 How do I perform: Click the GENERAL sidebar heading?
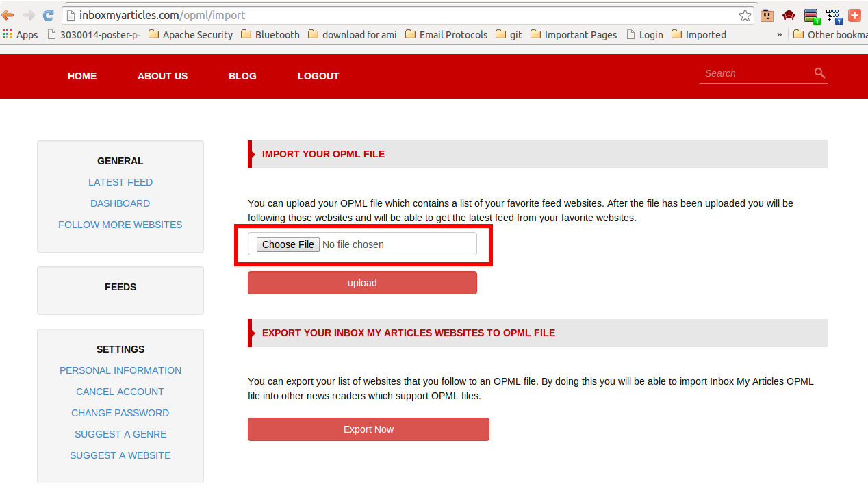[x=120, y=161]
